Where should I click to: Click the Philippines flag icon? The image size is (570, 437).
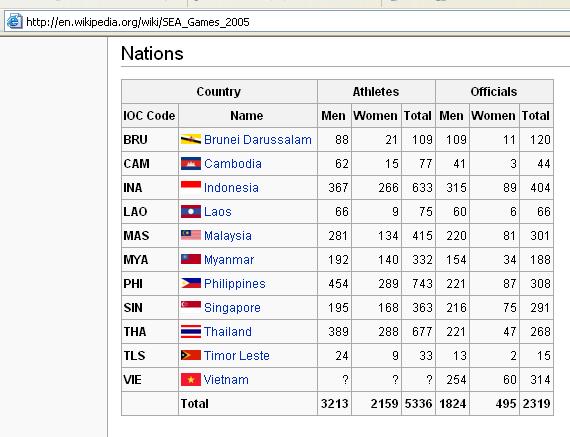click(191, 283)
